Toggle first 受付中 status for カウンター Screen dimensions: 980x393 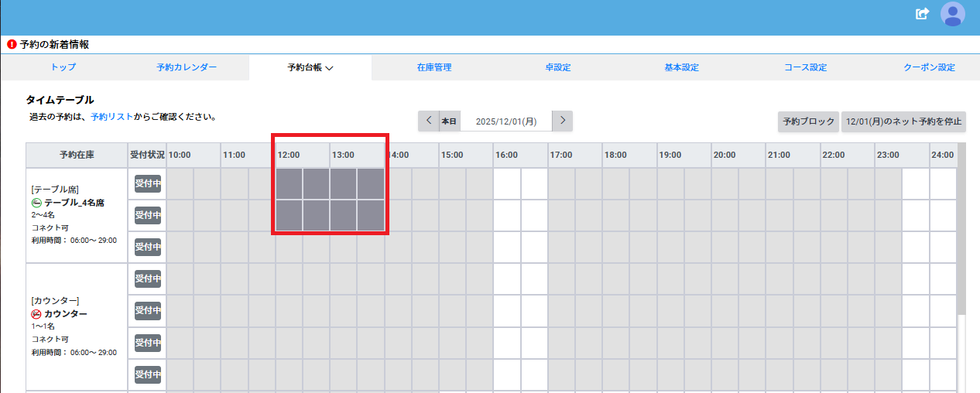[147, 279]
